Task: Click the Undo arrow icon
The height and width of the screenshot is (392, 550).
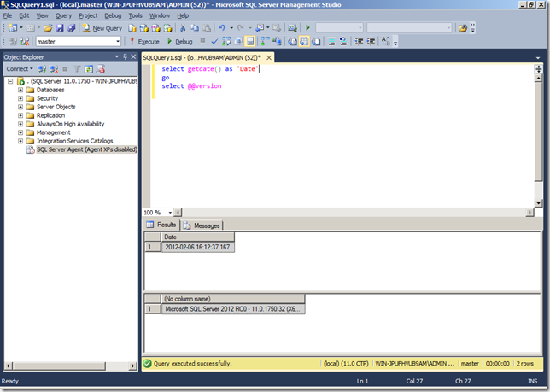Action: (221, 28)
